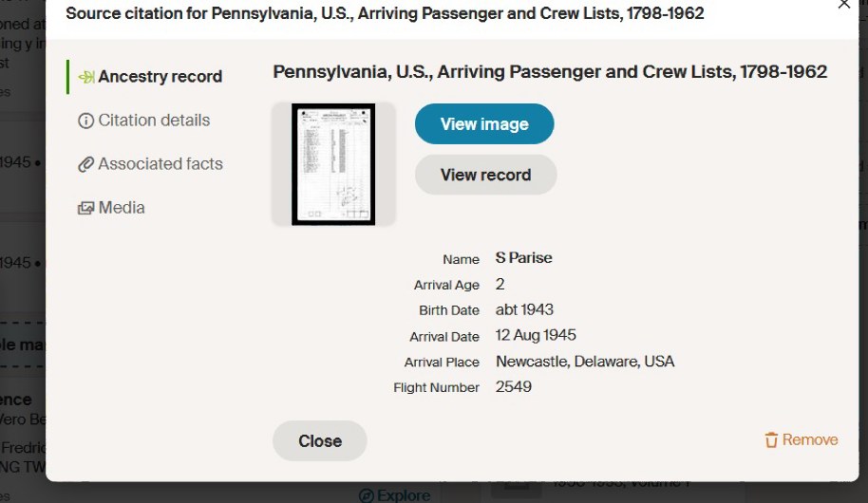Image resolution: width=868 pixels, height=503 pixels.
Task: Click the X icon to dismiss dialog
Action: [x=844, y=5]
